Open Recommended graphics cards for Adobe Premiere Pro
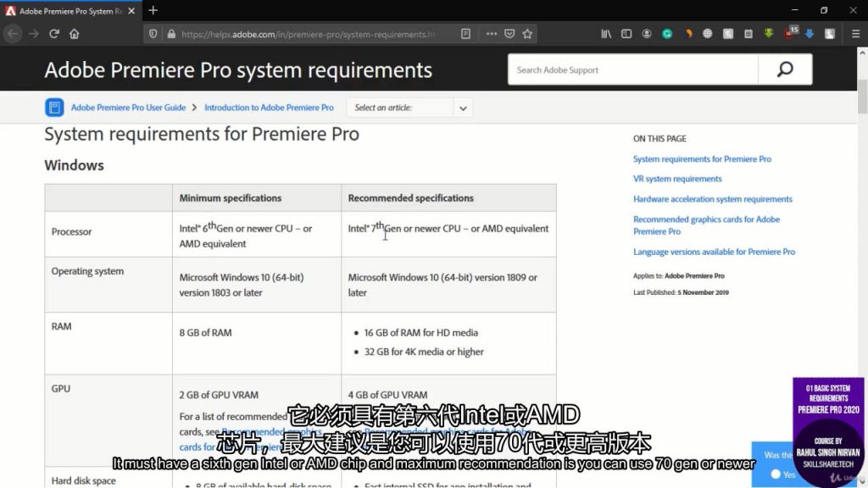 pos(706,225)
